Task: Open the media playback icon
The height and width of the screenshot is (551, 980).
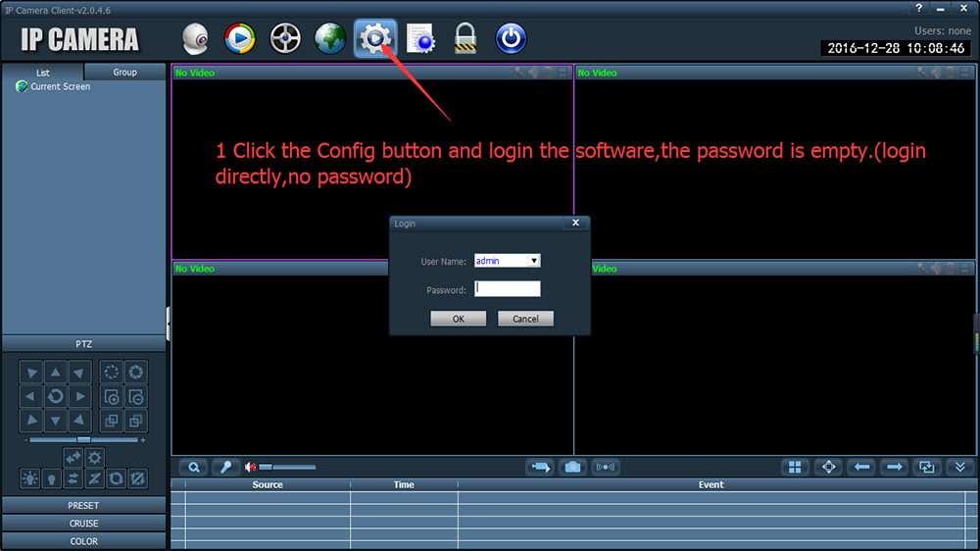Action: coord(240,39)
